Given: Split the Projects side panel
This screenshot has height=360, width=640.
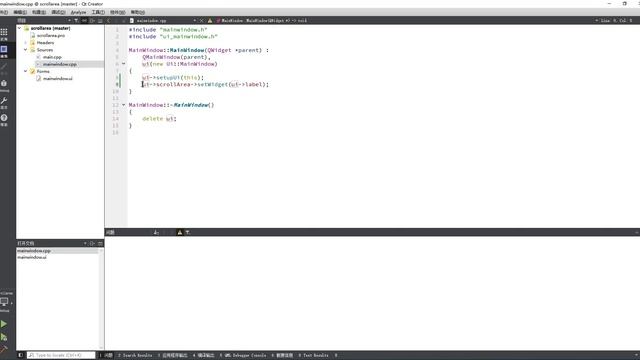Looking at the screenshot, I should point(93,20).
